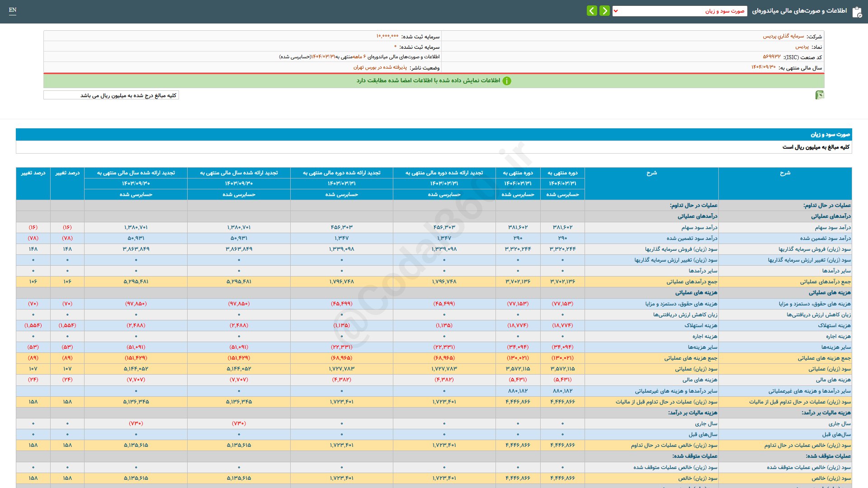Screen dimensions: 868x488
Task: Click the previous report green arrow
Action: coord(592,10)
